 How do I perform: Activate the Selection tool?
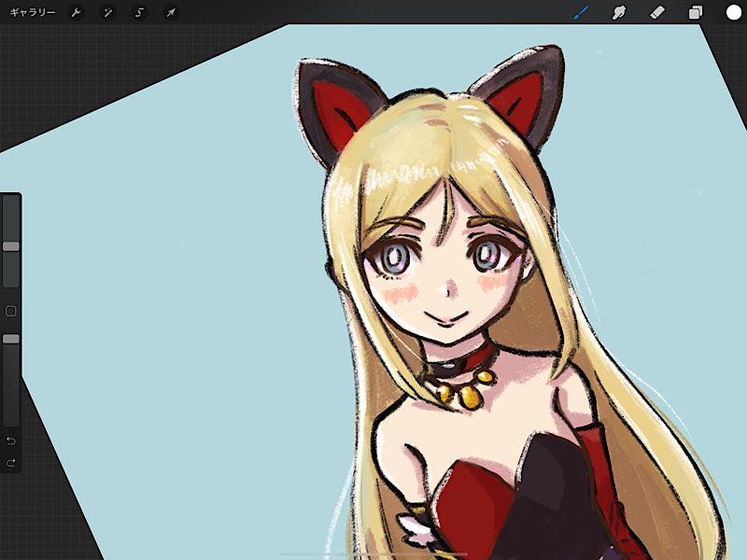(x=139, y=12)
